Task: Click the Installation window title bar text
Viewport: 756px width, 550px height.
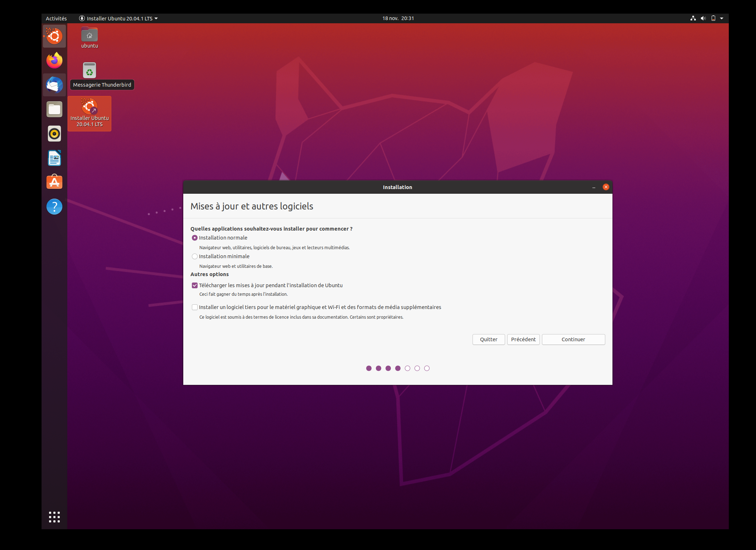Action: pos(397,187)
